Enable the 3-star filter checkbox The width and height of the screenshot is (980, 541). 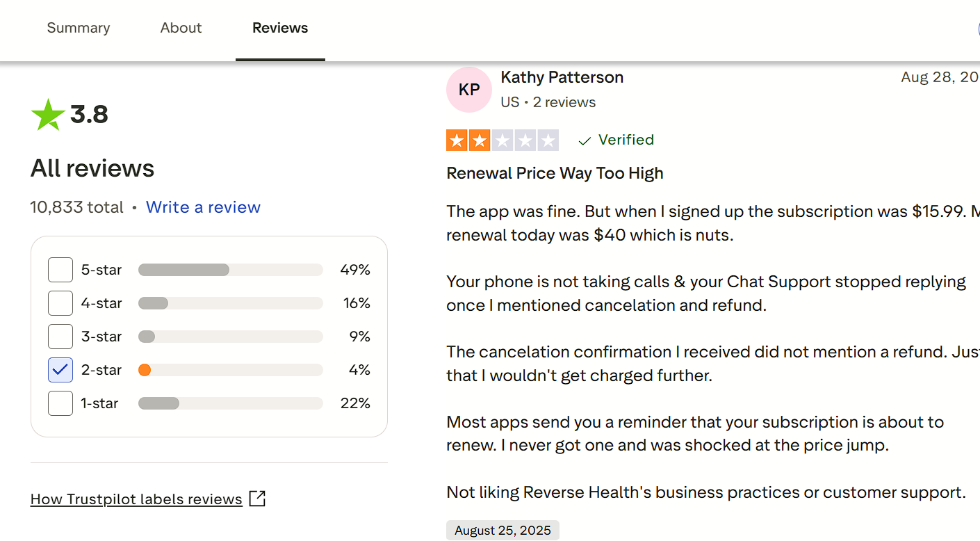click(60, 337)
